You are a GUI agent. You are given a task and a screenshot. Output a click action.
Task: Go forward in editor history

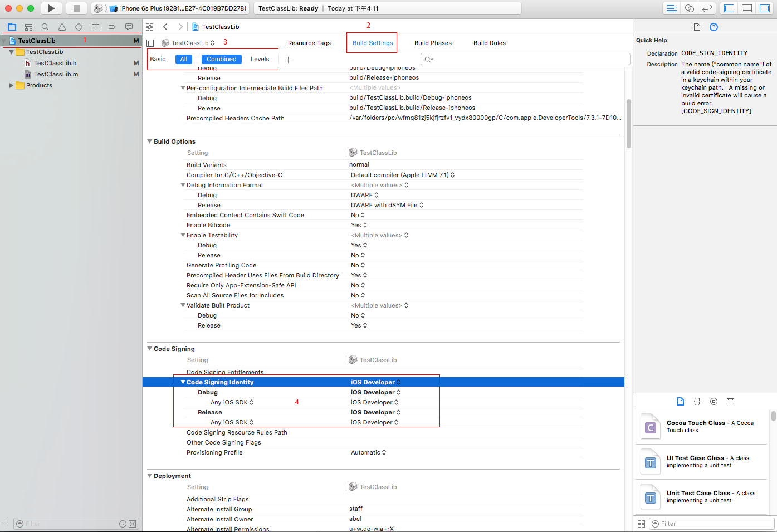[x=180, y=27]
